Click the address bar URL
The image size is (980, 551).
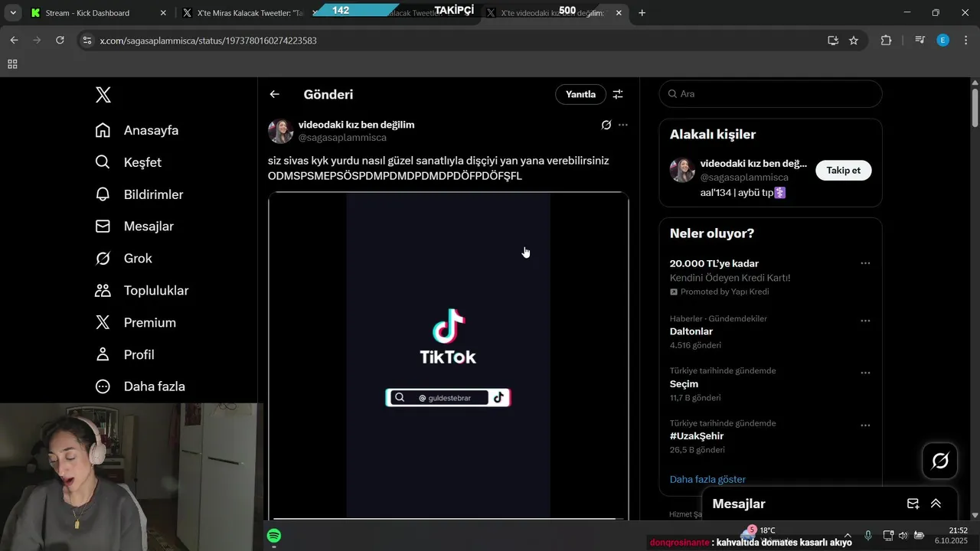click(208, 41)
